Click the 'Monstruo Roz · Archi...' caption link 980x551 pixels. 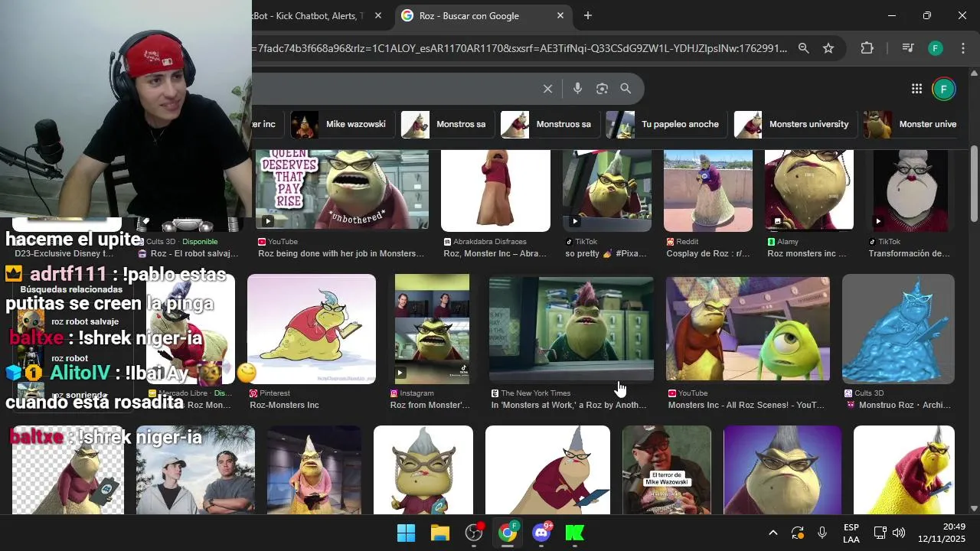click(897, 405)
